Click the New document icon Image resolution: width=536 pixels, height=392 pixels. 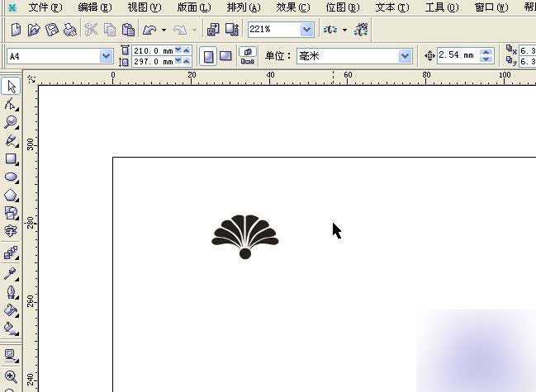(16, 30)
